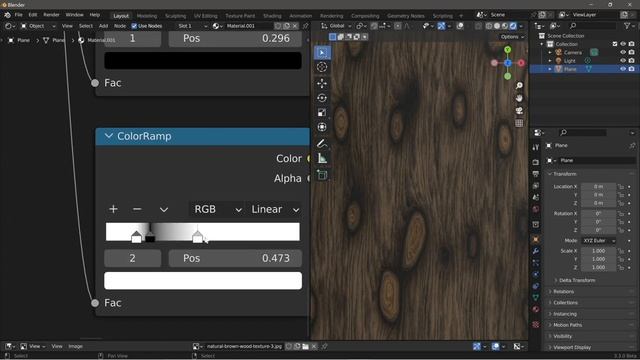Hide Light in viewport via eye icon
640x360 pixels.
tap(623, 61)
